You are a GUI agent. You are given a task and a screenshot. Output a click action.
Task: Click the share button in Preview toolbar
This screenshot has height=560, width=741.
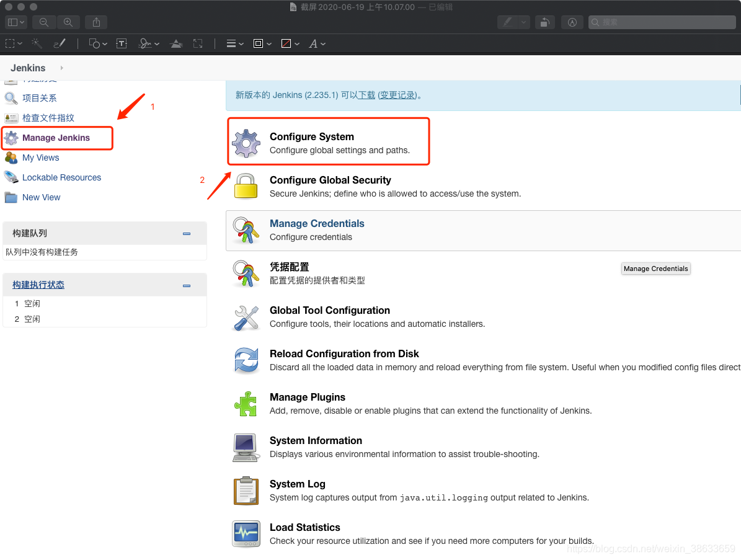click(x=96, y=22)
